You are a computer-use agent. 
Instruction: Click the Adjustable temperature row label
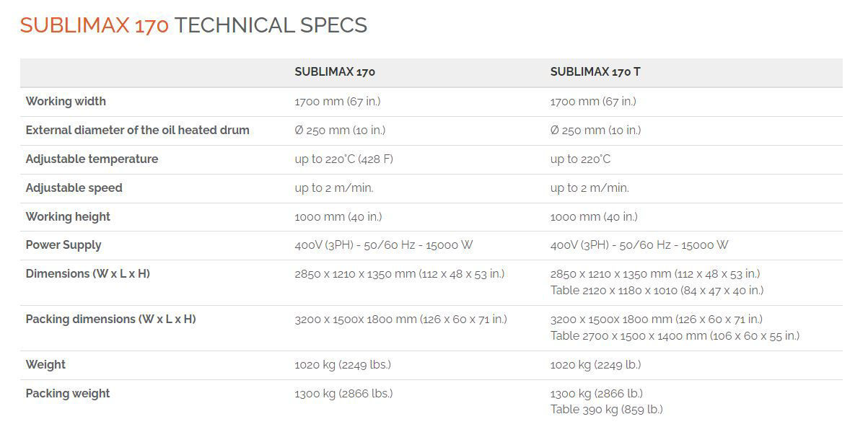92,159
